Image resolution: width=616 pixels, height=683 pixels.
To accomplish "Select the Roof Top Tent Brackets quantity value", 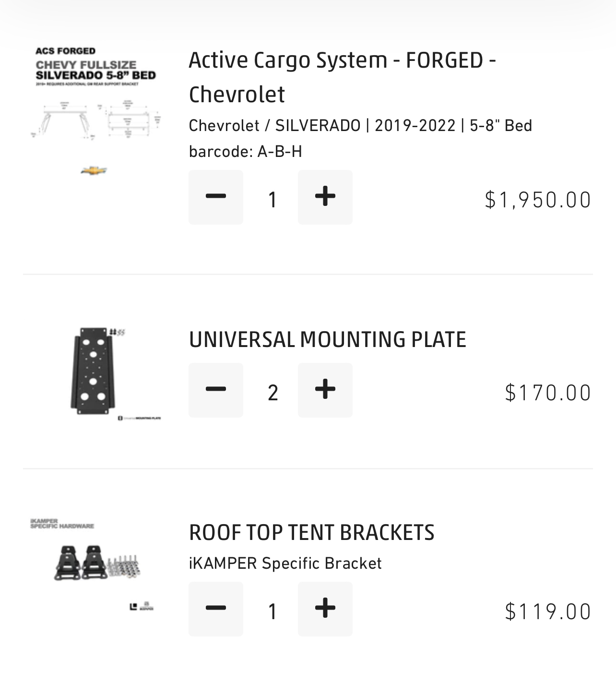I will (x=272, y=611).
